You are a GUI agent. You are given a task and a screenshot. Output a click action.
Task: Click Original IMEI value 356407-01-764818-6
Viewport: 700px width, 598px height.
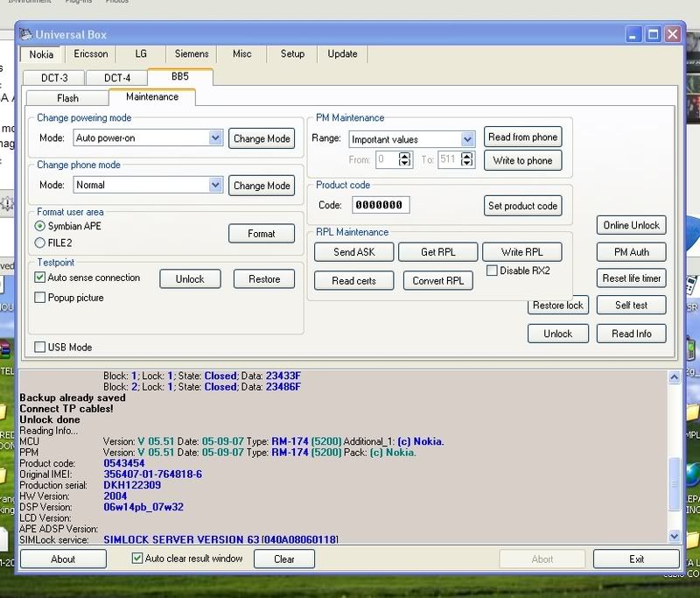(x=152, y=474)
